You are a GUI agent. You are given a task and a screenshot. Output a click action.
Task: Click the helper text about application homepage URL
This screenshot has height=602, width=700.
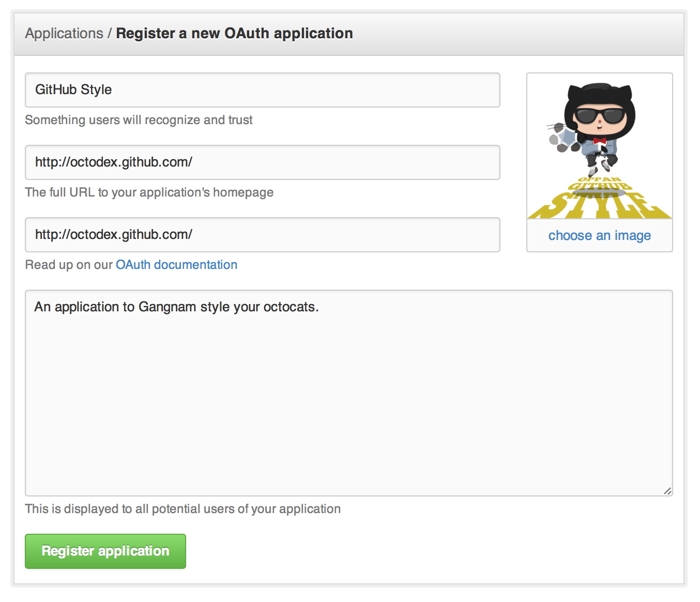(149, 192)
